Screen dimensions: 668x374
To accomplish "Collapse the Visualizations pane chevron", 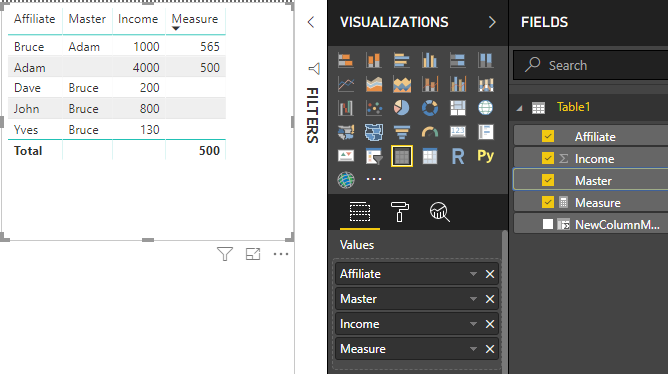I will 492,22.
